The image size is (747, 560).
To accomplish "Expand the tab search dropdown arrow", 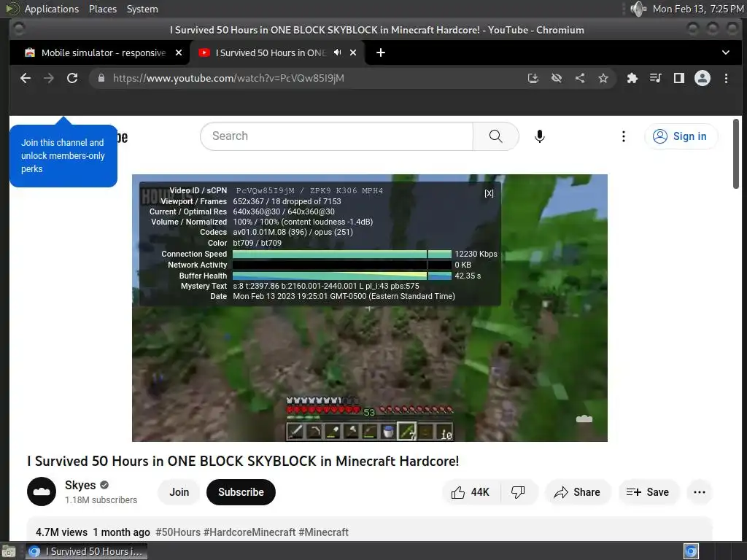I will point(726,52).
